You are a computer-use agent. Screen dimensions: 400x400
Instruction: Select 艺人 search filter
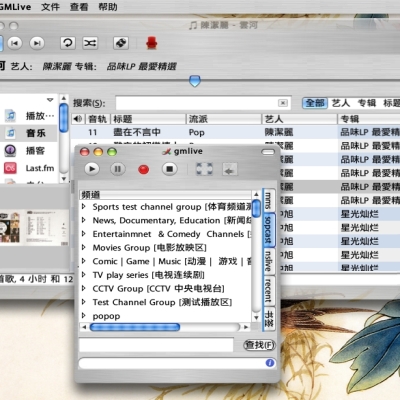point(341,103)
